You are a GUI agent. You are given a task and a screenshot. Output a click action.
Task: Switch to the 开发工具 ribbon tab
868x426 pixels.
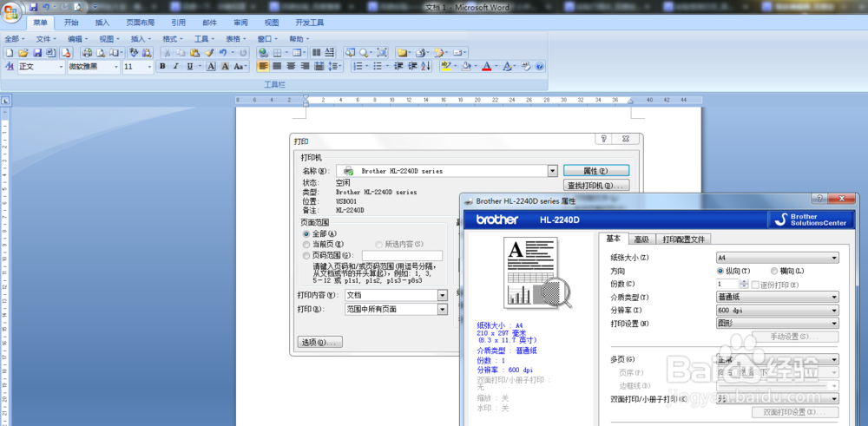pos(310,23)
